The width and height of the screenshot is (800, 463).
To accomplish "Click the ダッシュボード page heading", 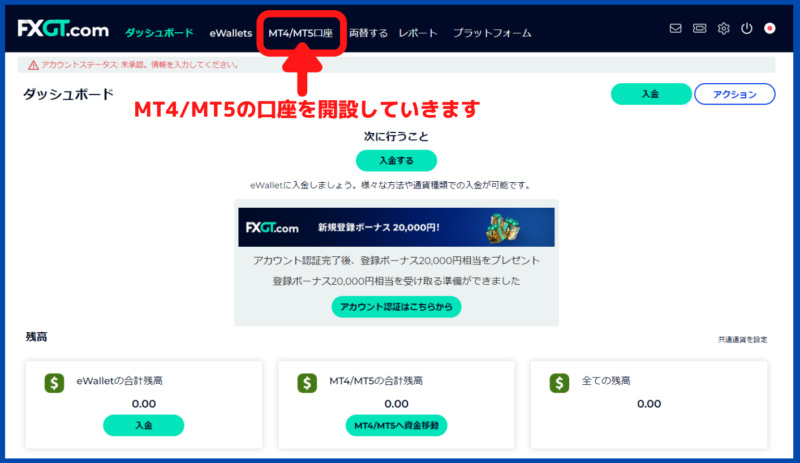I will pyautogui.click(x=68, y=94).
